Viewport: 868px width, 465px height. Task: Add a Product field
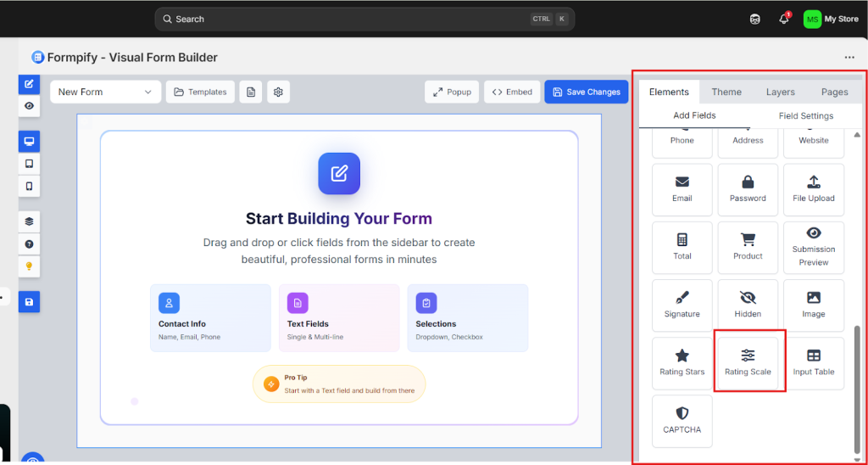[748, 247]
